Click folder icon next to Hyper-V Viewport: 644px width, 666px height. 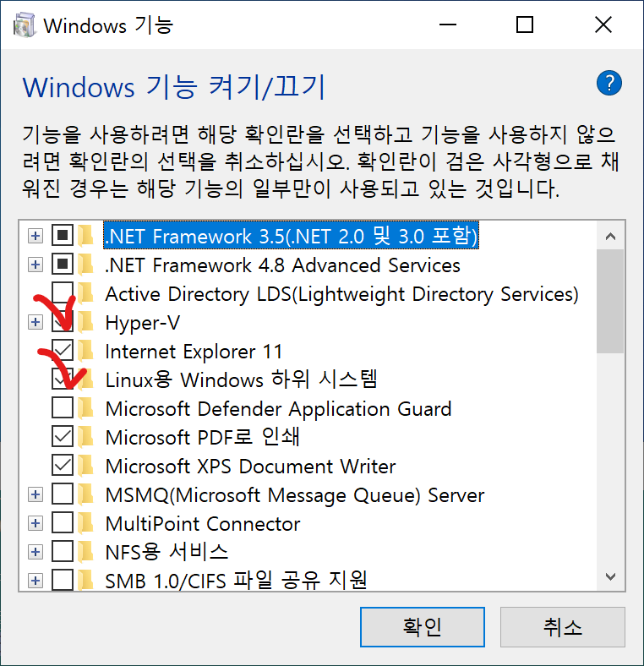[x=86, y=321]
